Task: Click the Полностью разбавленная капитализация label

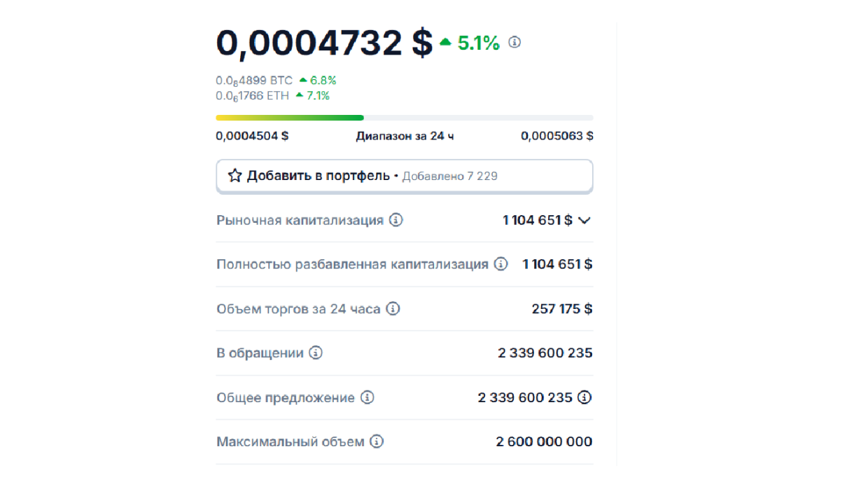Action: (353, 264)
